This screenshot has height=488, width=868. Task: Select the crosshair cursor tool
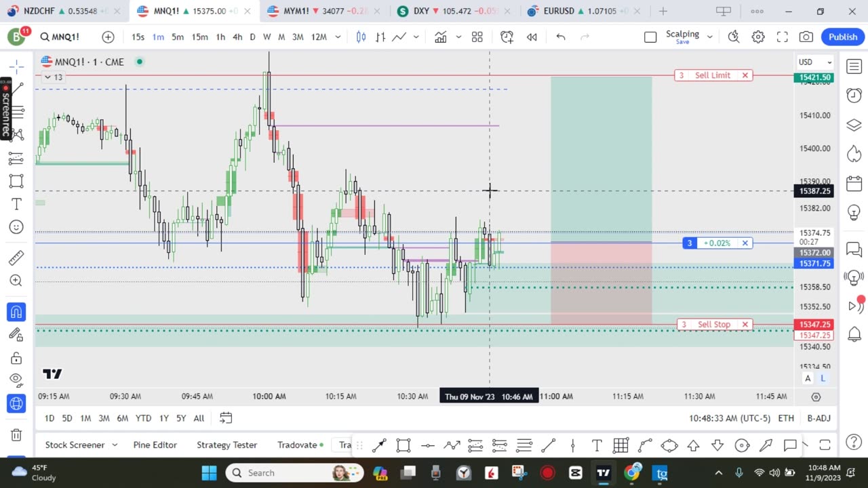17,66
